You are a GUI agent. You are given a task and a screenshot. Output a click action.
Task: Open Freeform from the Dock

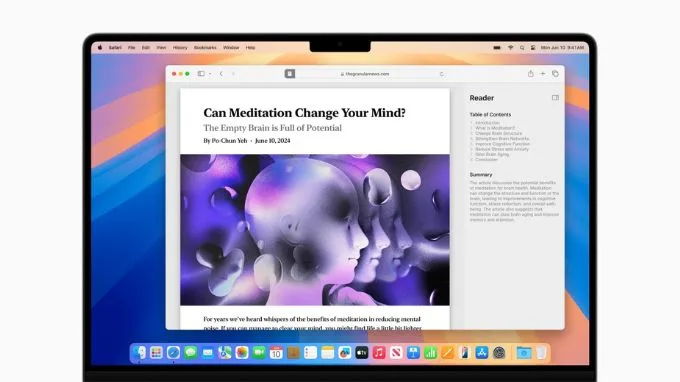coord(345,353)
